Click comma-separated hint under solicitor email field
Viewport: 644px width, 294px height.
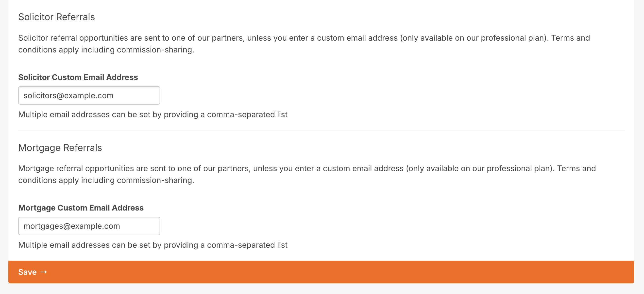pyautogui.click(x=153, y=114)
